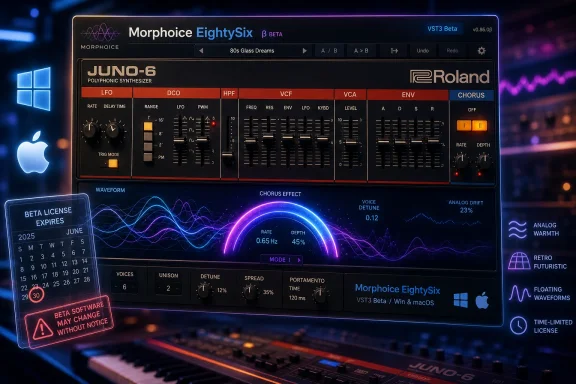Click the analog drift value 23%

pos(466,210)
